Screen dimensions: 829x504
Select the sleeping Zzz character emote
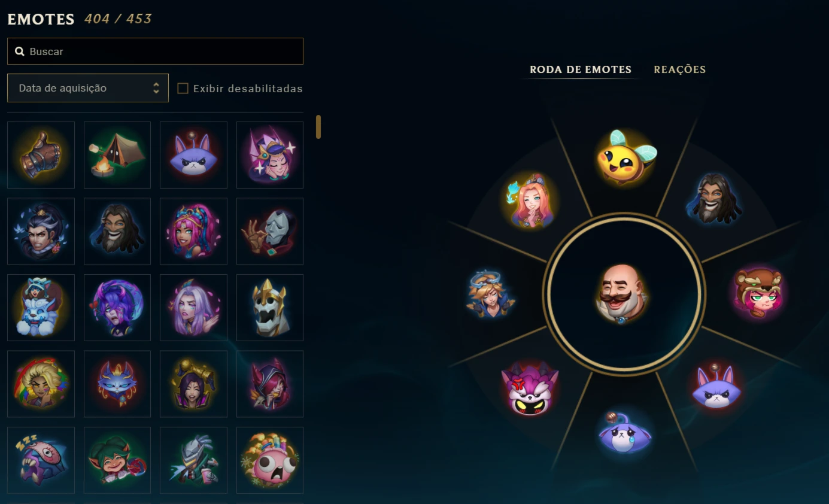click(41, 460)
